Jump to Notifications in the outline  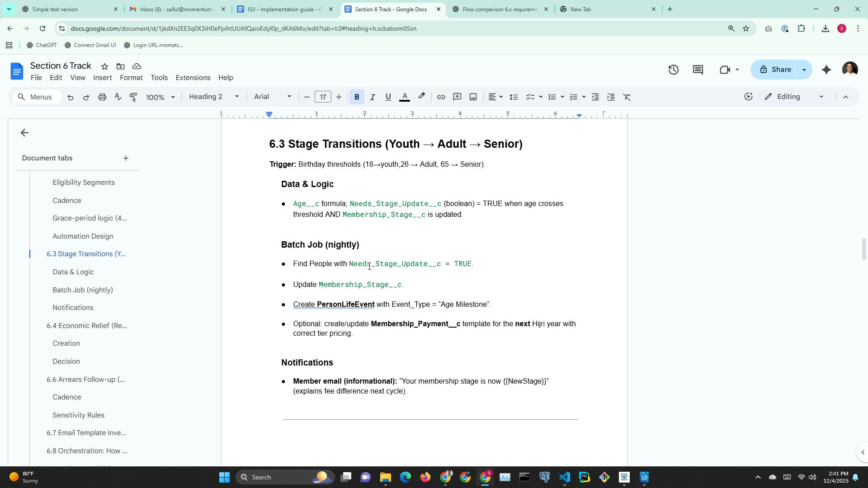73,308
